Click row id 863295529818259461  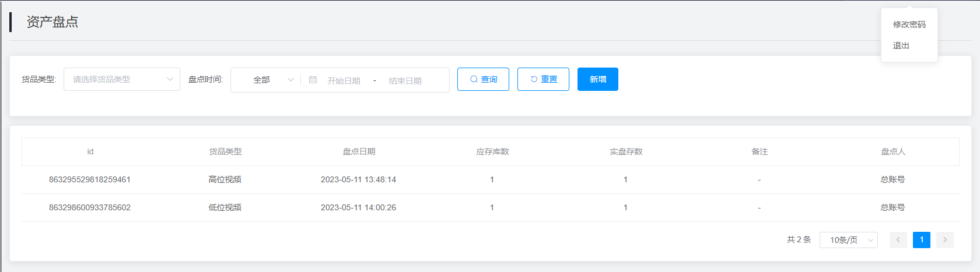pos(90,179)
